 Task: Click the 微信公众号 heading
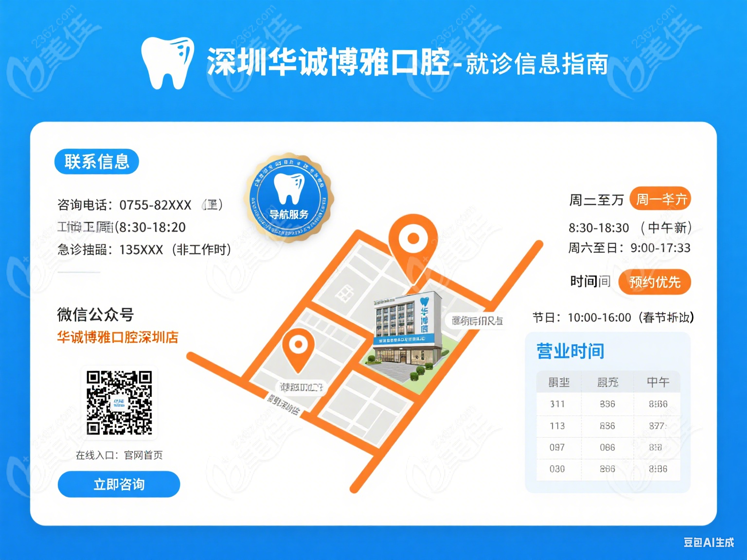click(95, 315)
